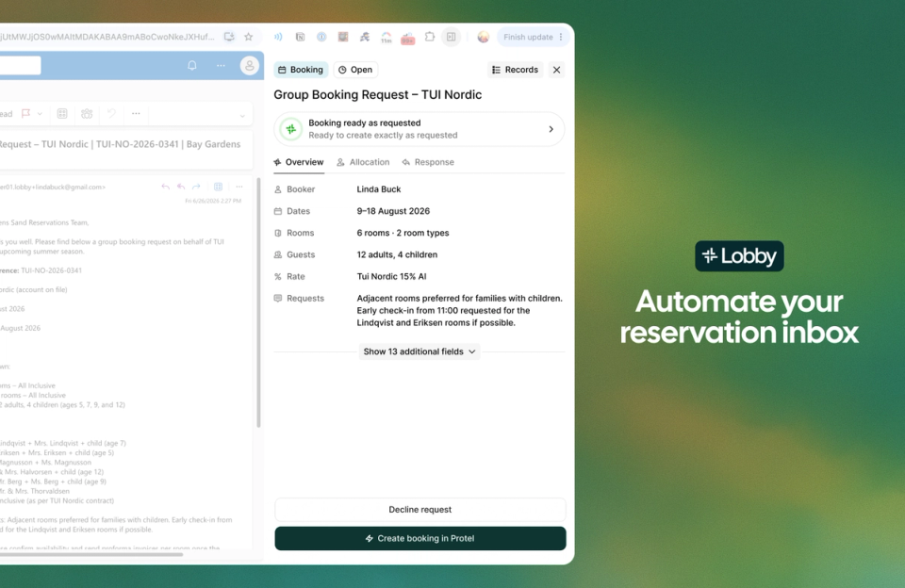Switch to the Allocation tab
The image size is (905, 588).
363,162
